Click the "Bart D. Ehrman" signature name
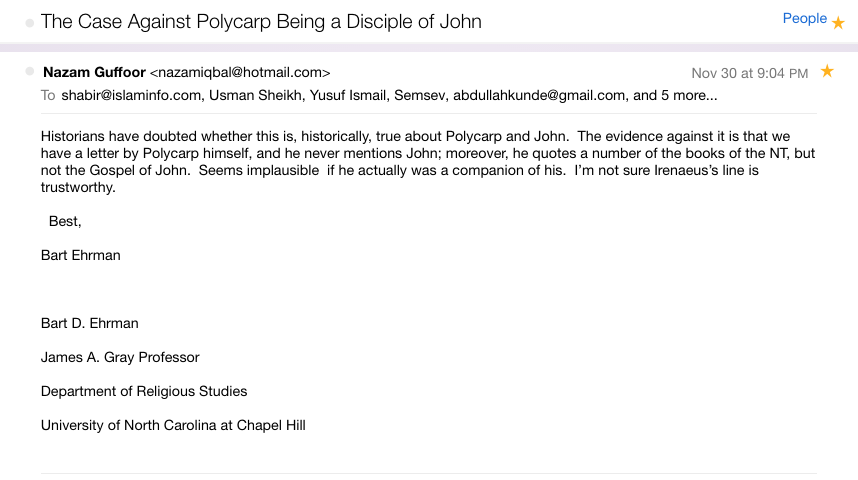 pos(90,323)
